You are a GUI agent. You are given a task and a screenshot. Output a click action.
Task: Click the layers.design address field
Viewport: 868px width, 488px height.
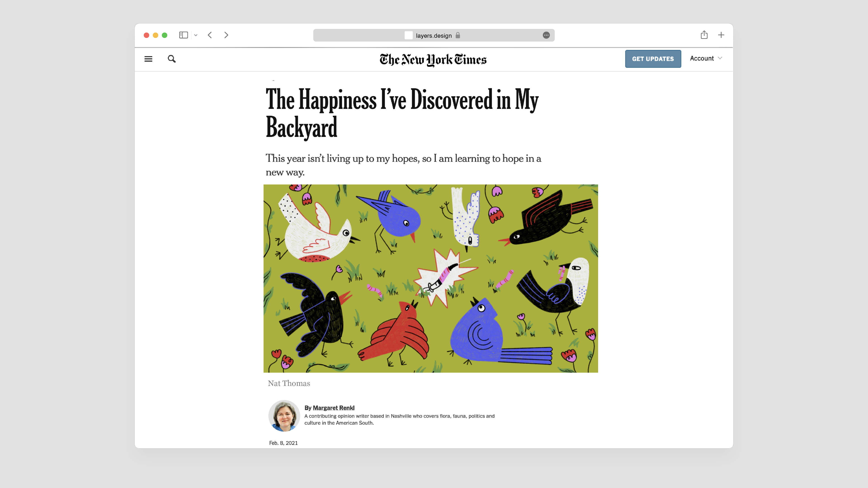click(x=434, y=35)
